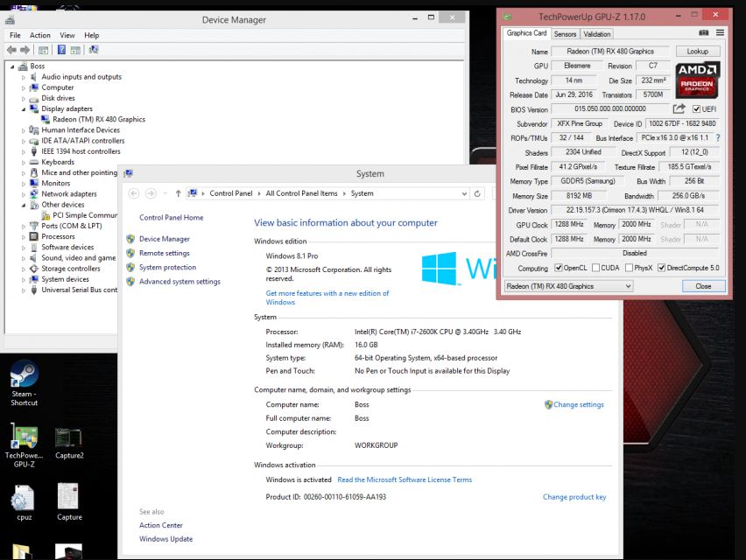The height and width of the screenshot is (560, 746).
Task: Click the GPU-Z screenshot camera icon
Action: pyautogui.click(x=704, y=32)
